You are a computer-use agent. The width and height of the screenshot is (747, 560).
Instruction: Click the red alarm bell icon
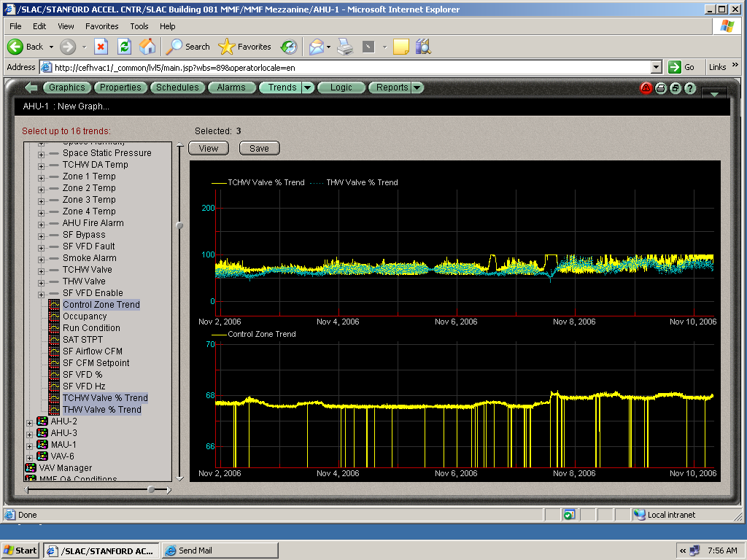pos(646,88)
